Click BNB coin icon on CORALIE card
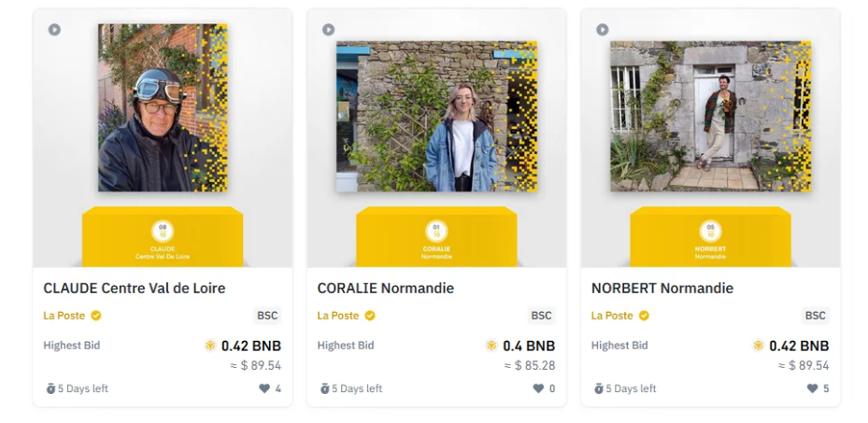The image size is (868, 423). click(491, 345)
